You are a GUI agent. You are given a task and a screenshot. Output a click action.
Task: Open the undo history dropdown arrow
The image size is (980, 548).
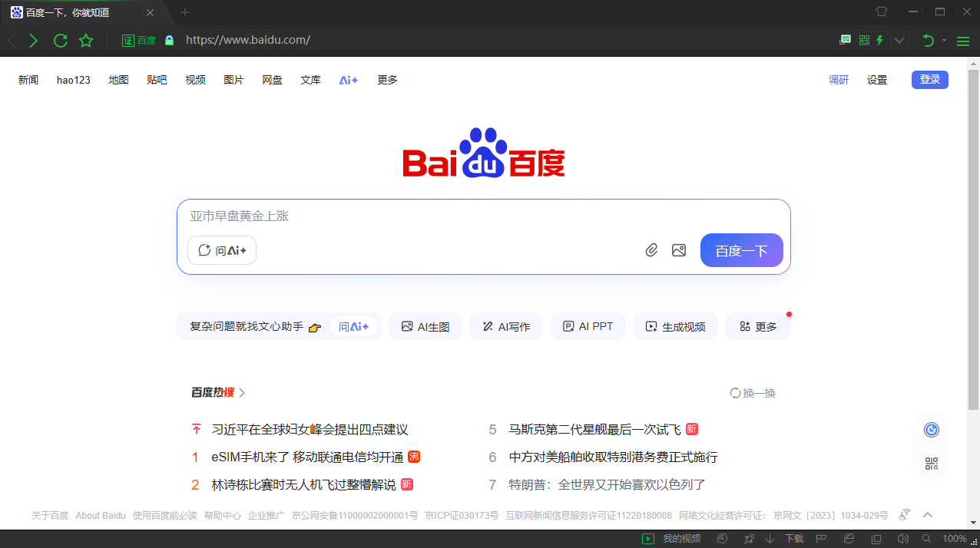pyautogui.click(x=945, y=40)
